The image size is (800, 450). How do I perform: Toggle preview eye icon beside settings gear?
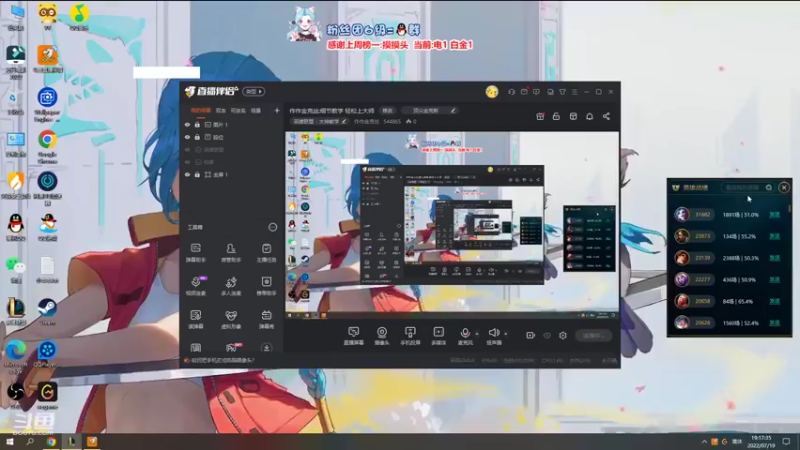pos(547,335)
